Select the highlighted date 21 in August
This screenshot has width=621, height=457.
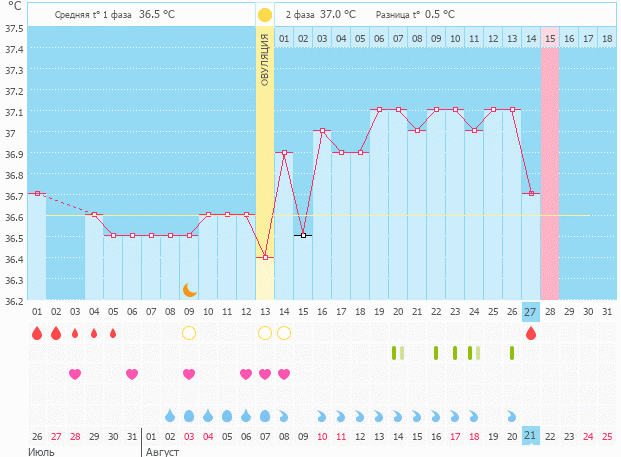pyautogui.click(x=531, y=436)
